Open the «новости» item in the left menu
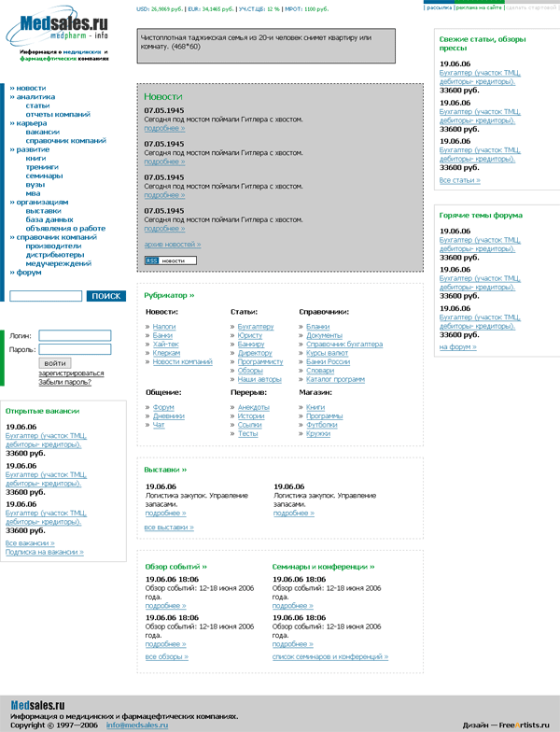This screenshot has height=732, width=560. 31,88
